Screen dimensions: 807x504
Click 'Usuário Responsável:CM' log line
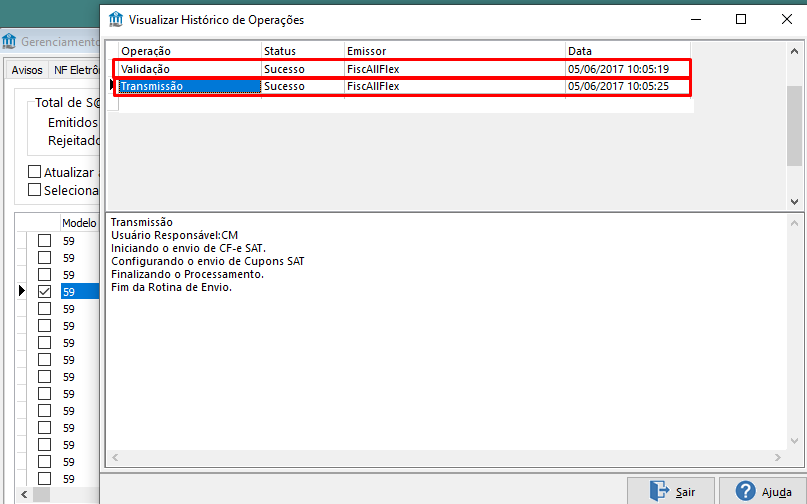[174, 235]
